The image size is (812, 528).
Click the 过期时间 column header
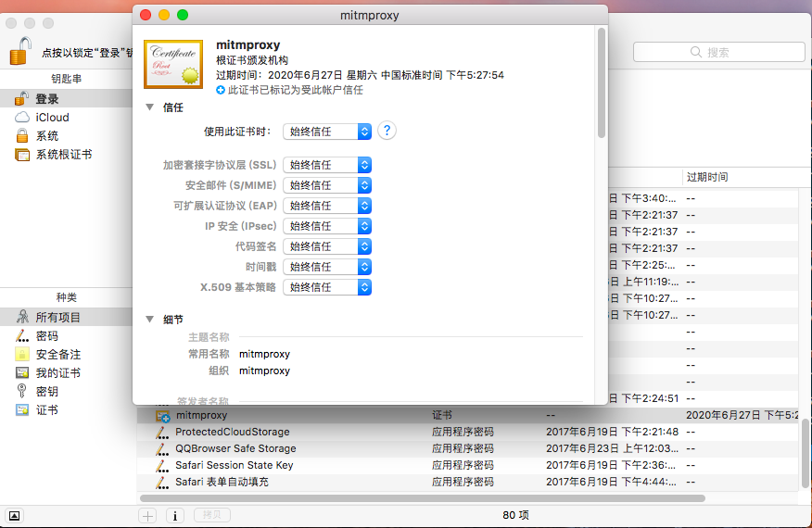[x=707, y=177]
